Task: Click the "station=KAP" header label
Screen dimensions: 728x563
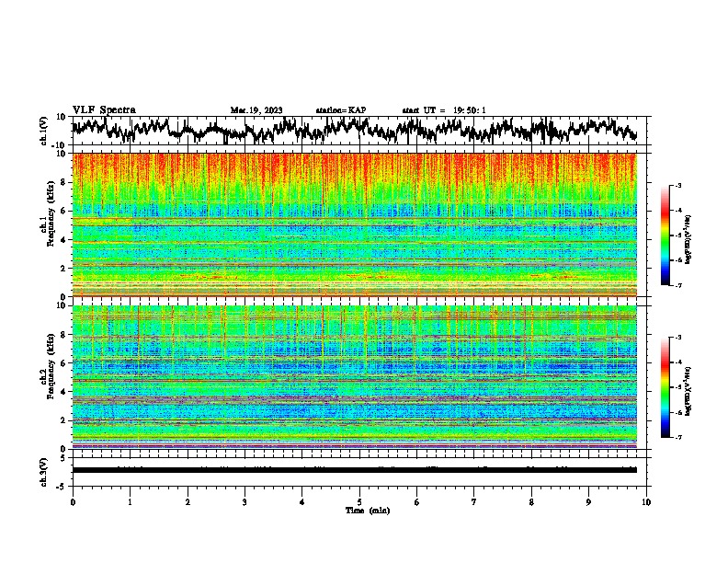Action: (x=341, y=110)
